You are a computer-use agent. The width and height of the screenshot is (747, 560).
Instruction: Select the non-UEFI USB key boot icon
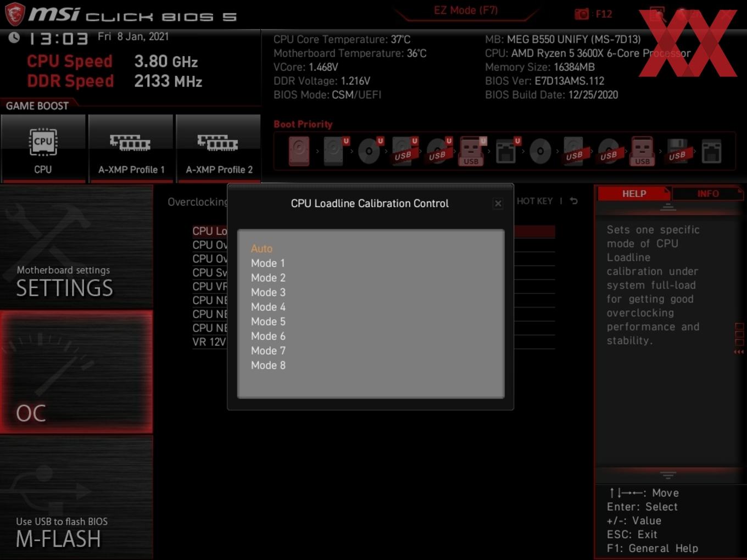pyautogui.click(x=643, y=151)
